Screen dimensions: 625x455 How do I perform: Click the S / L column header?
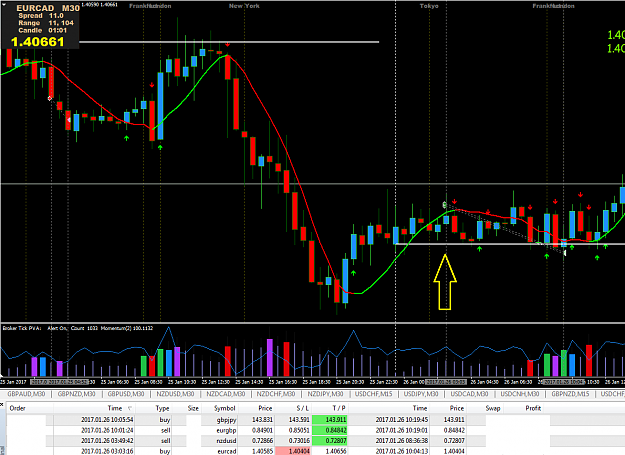point(302,408)
